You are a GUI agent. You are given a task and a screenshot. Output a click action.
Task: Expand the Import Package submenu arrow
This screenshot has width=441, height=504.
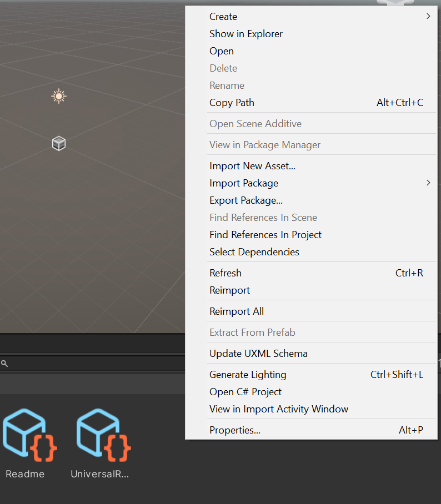coord(428,183)
